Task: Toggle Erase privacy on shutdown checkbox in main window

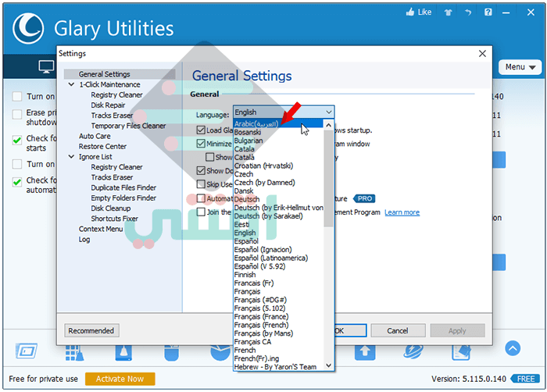Action: [x=17, y=114]
